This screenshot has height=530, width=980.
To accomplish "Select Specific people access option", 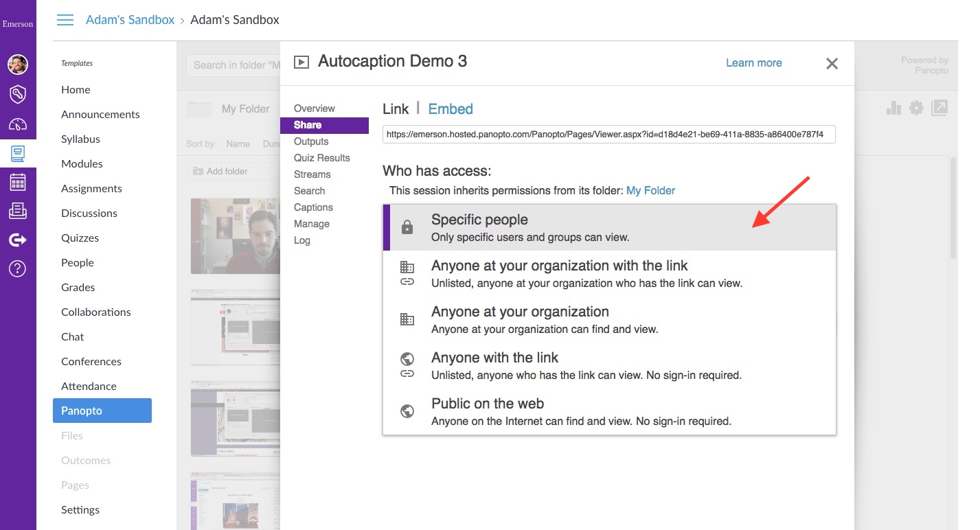I will pos(609,227).
